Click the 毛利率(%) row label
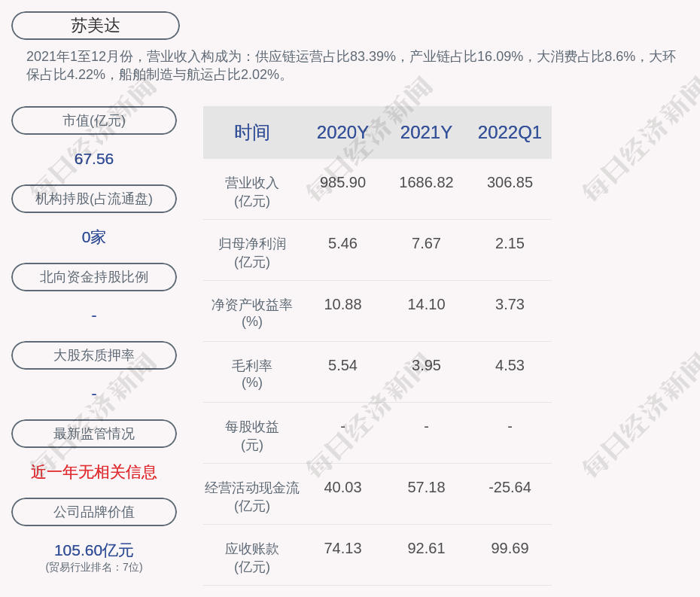 coord(252,374)
